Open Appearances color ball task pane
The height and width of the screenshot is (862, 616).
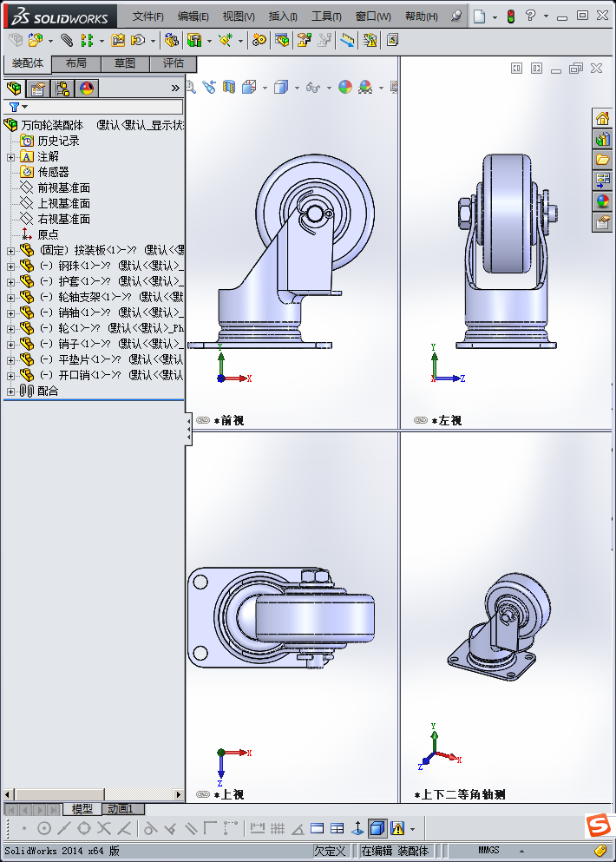(602, 201)
